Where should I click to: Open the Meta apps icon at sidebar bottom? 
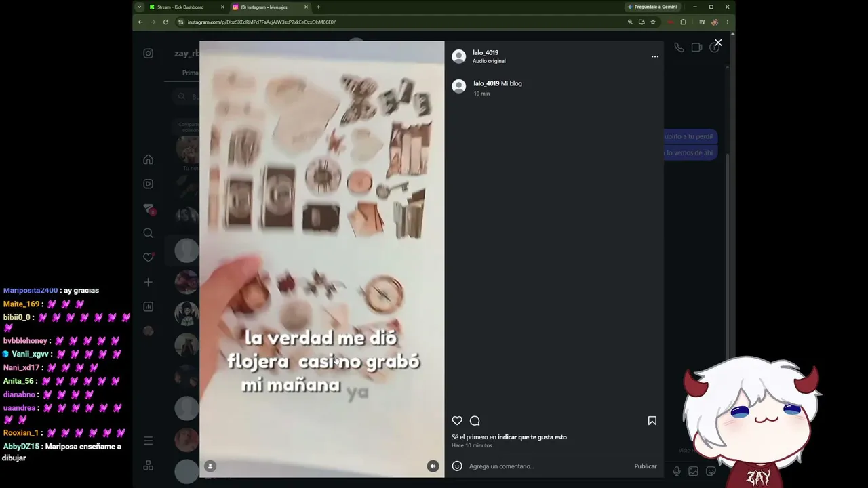tap(149, 466)
